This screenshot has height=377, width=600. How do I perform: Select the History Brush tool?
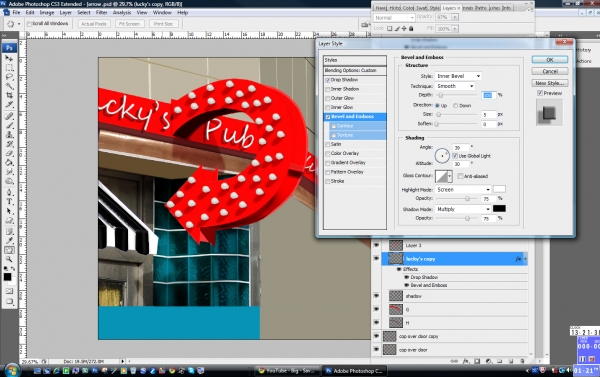[x=9, y=144]
